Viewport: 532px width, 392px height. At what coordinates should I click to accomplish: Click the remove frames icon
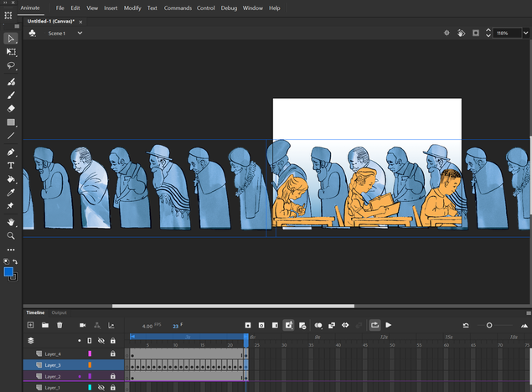pyautogui.click(x=302, y=326)
